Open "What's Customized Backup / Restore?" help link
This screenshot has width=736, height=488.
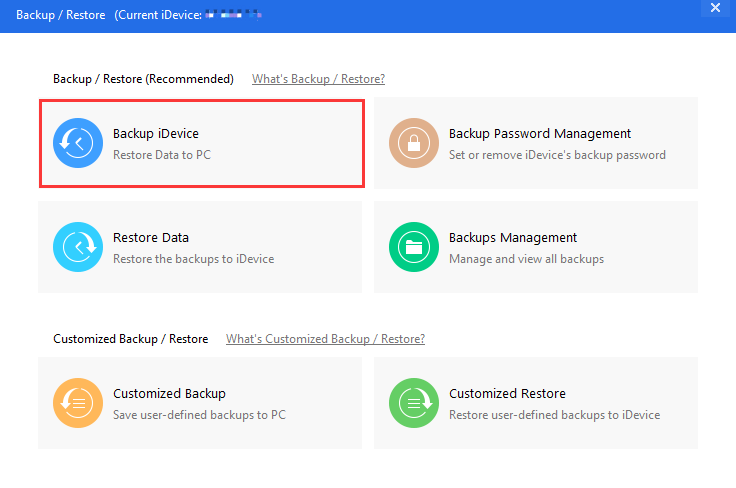tap(325, 339)
